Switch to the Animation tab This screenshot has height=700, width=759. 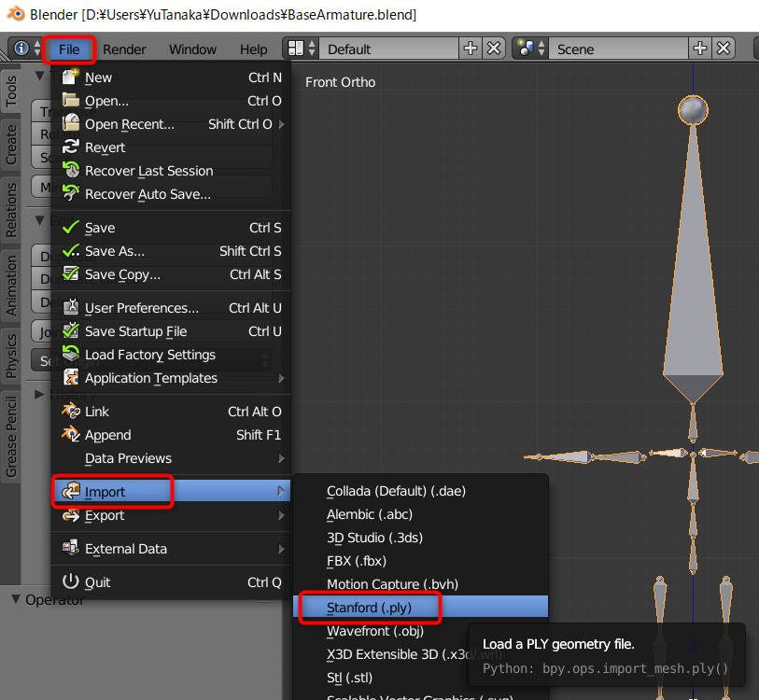[x=10, y=286]
